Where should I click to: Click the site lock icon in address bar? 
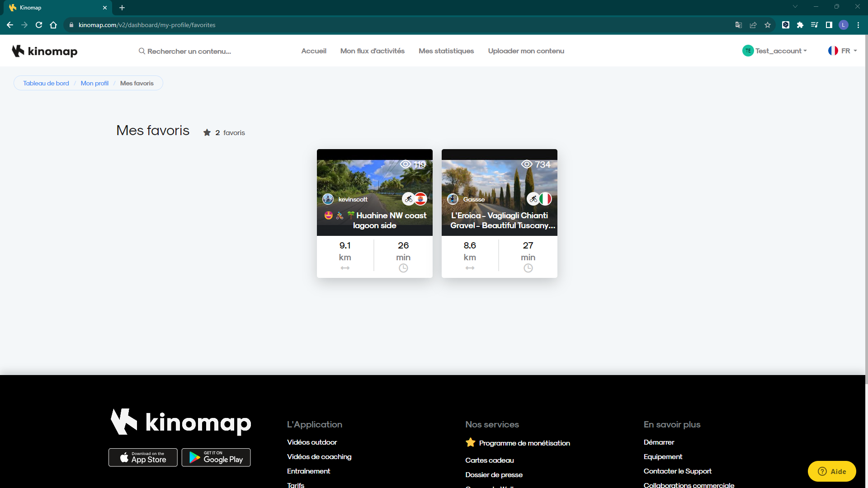click(x=71, y=25)
